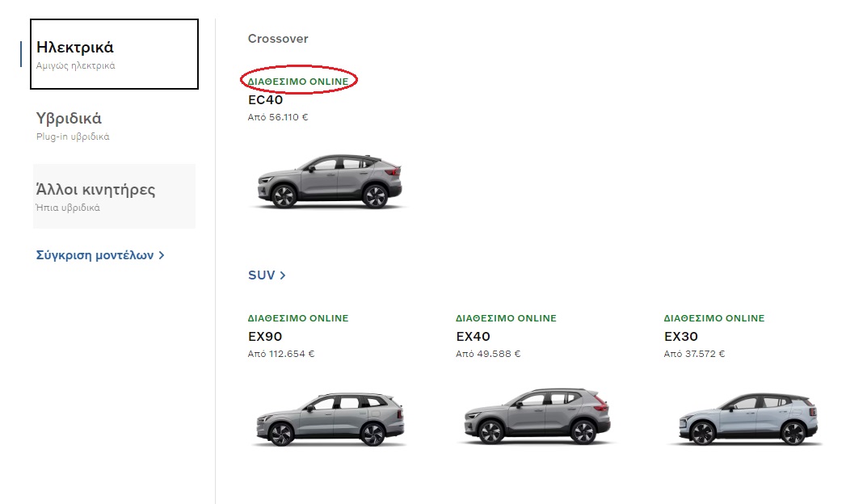Click the EX30 price Από 37.572 €
The width and height of the screenshot is (867, 504).
[x=694, y=354]
